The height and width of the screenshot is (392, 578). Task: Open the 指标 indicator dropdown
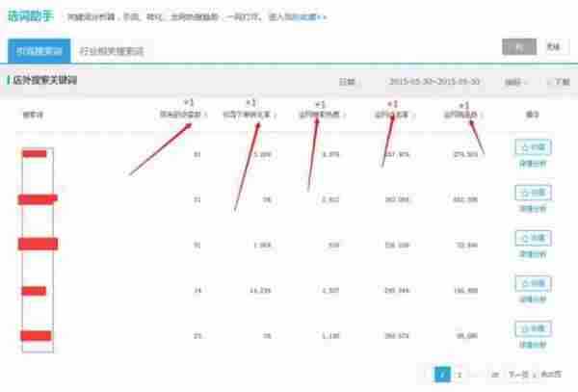[517, 83]
